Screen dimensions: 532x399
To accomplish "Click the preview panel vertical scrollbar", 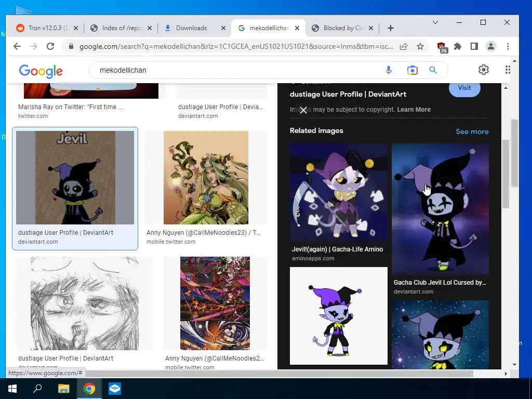I will [506, 174].
